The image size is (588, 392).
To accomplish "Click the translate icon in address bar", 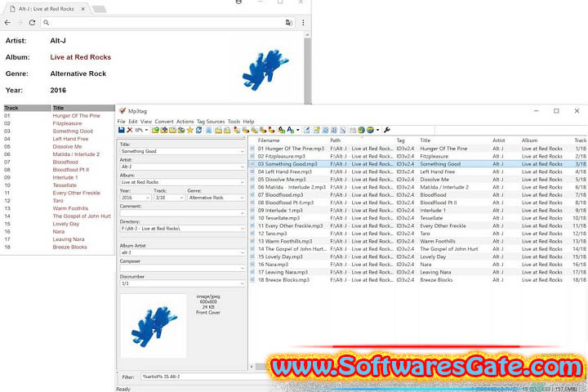I will click(289, 23).
